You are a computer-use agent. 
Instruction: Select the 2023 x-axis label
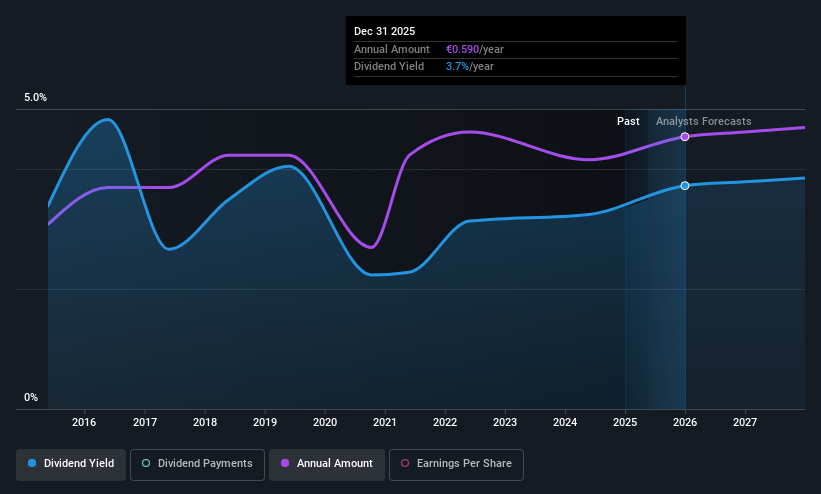tap(505, 422)
